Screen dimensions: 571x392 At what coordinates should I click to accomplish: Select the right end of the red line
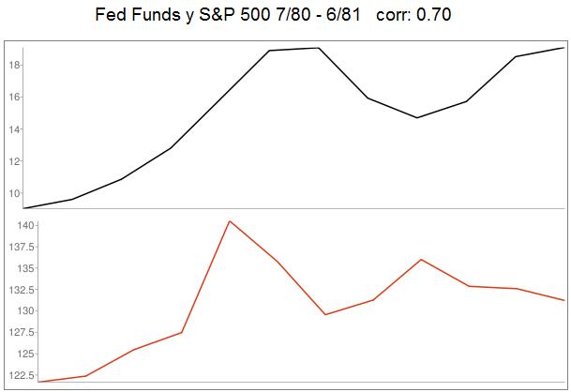click(563, 300)
